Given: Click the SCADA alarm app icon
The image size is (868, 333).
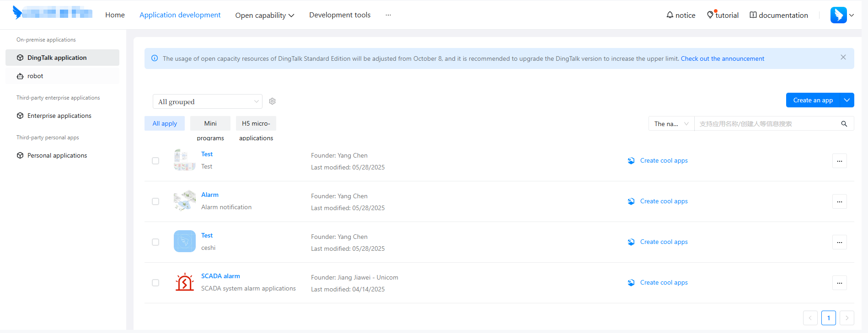Looking at the screenshot, I should (x=185, y=282).
